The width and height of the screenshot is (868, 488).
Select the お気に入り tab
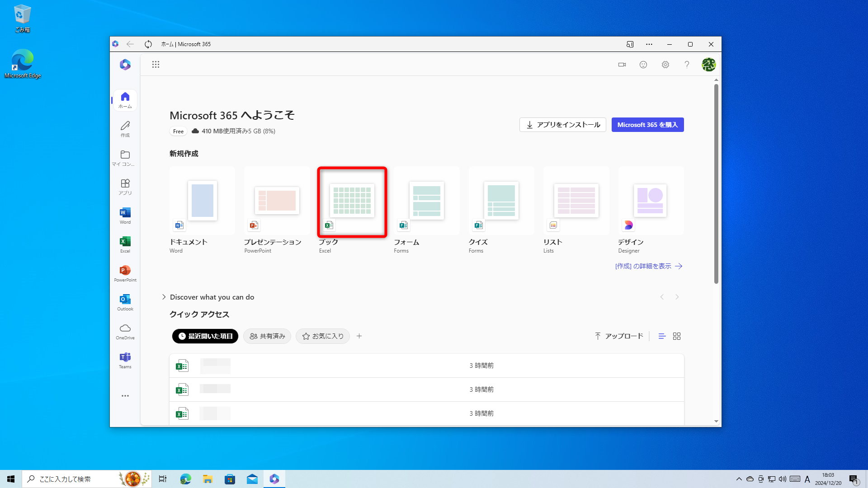tap(322, 336)
